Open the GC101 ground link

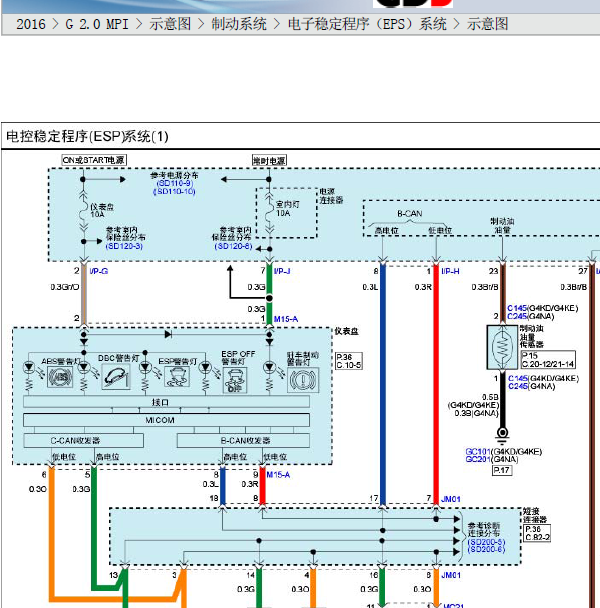pos(478,452)
